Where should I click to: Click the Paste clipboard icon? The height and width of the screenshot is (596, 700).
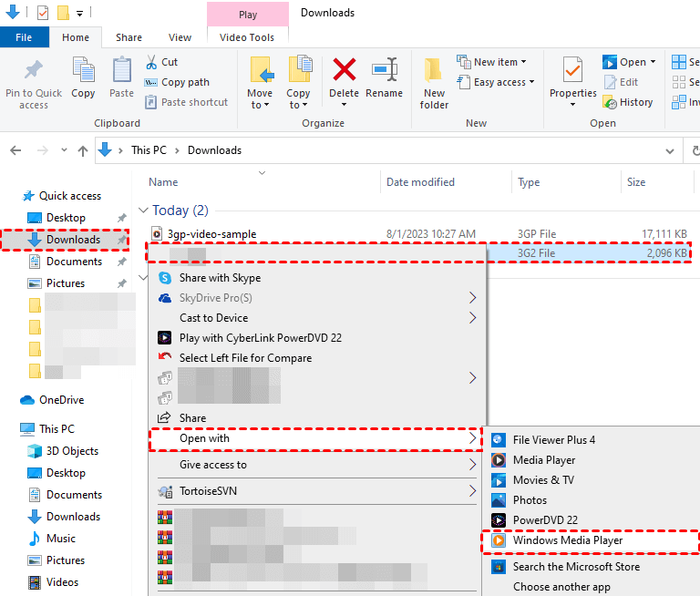(121, 69)
